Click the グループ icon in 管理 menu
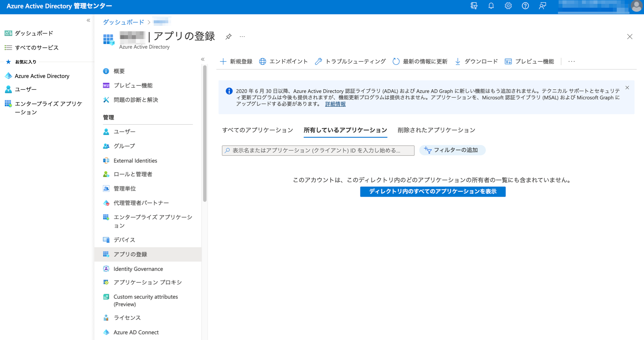The image size is (644, 340). click(x=106, y=146)
